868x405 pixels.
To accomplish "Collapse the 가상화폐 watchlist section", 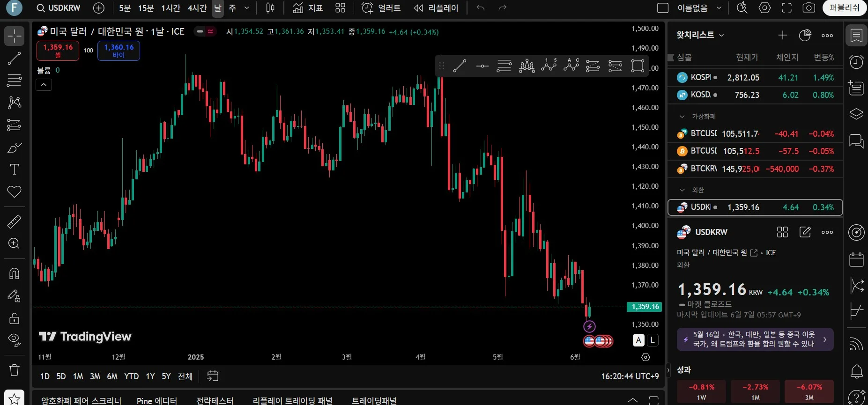I will click(x=682, y=116).
